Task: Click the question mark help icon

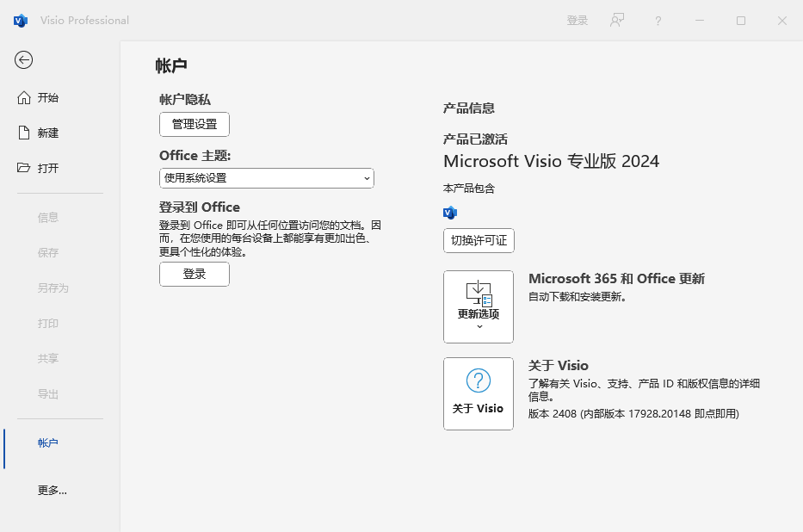Action: pyautogui.click(x=658, y=21)
